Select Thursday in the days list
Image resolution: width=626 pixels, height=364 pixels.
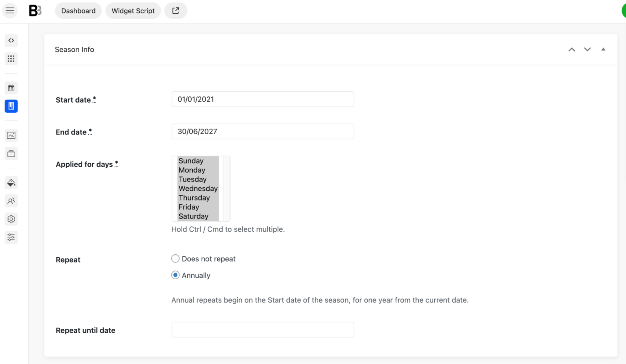point(198,198)
